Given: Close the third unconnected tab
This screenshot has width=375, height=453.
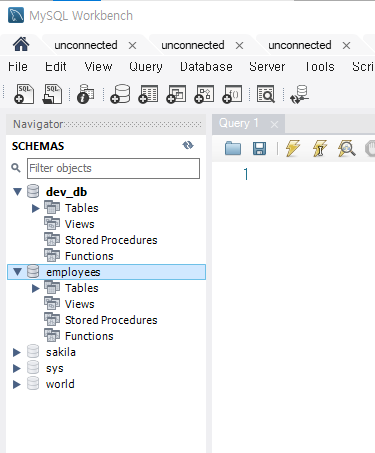Looking at the screenshot, I should [x=346, y=45].
